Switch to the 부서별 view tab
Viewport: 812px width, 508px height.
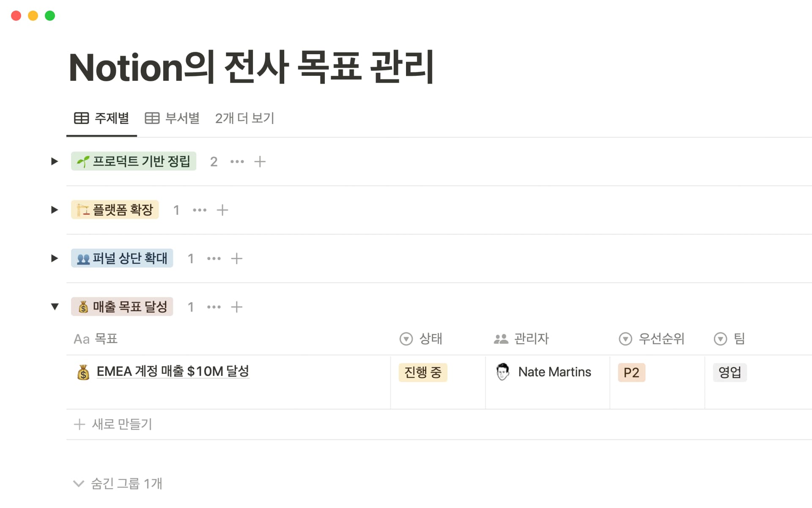pyautogui.click(x=172, y=118)
